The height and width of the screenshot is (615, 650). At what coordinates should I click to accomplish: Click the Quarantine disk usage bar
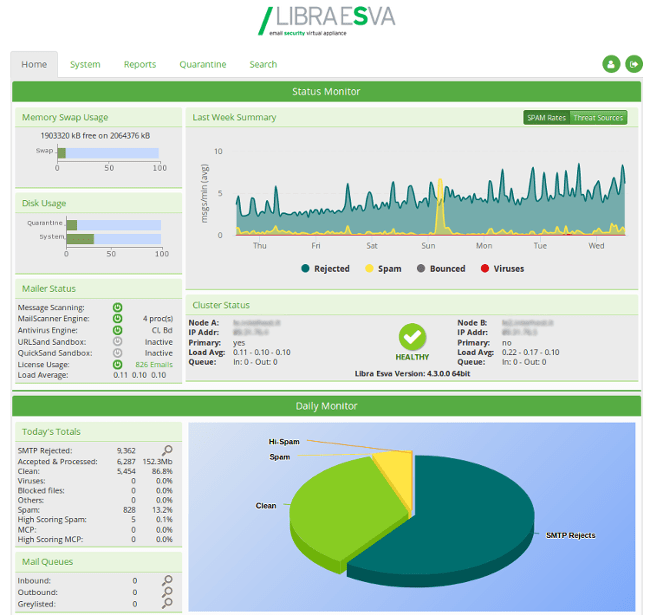(x=114, y=225)
